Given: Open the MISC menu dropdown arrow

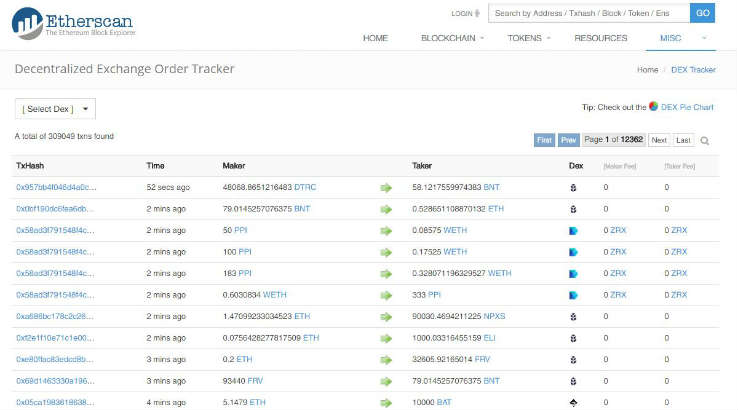Looking at the screenshot, I should pos(703,38).
